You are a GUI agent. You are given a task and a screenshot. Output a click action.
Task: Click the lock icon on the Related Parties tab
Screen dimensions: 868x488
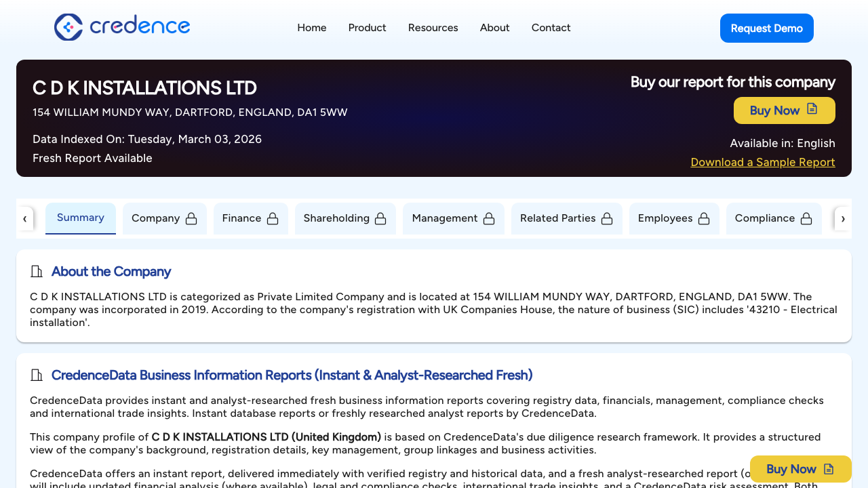(x=606, y=218)
